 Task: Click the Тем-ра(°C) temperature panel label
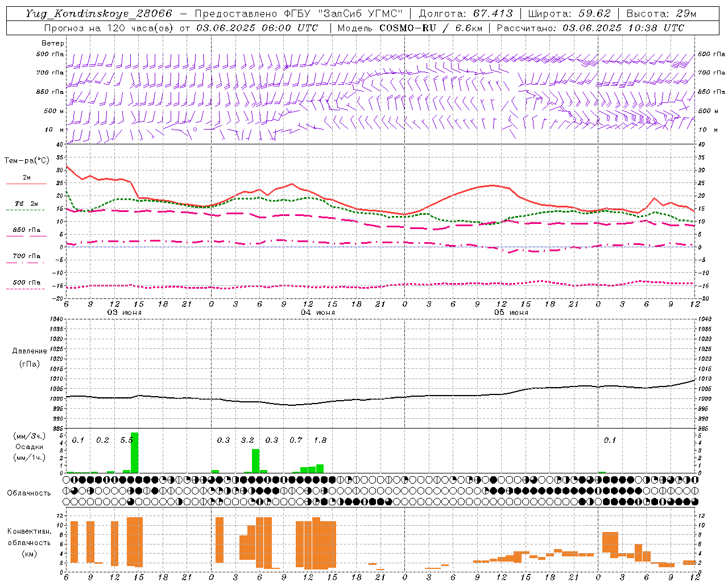[27, 161]
